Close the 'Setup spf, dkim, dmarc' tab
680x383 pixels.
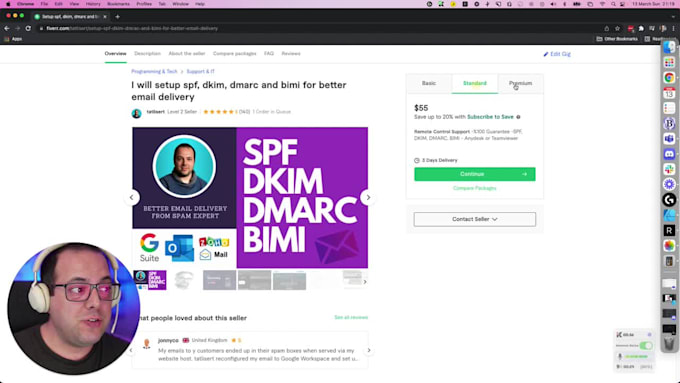pyautogui.click(x=105, y=16)
